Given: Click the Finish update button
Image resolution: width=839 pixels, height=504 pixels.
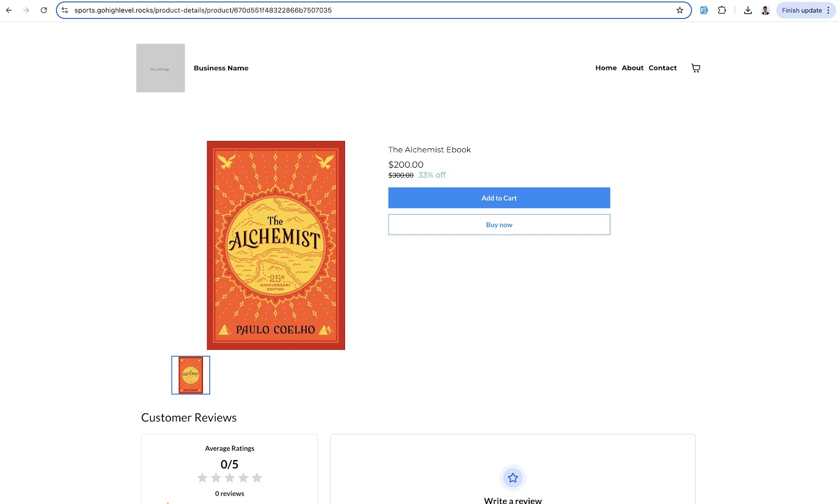Looking at the screenshot, I should [x=802, y=10].
